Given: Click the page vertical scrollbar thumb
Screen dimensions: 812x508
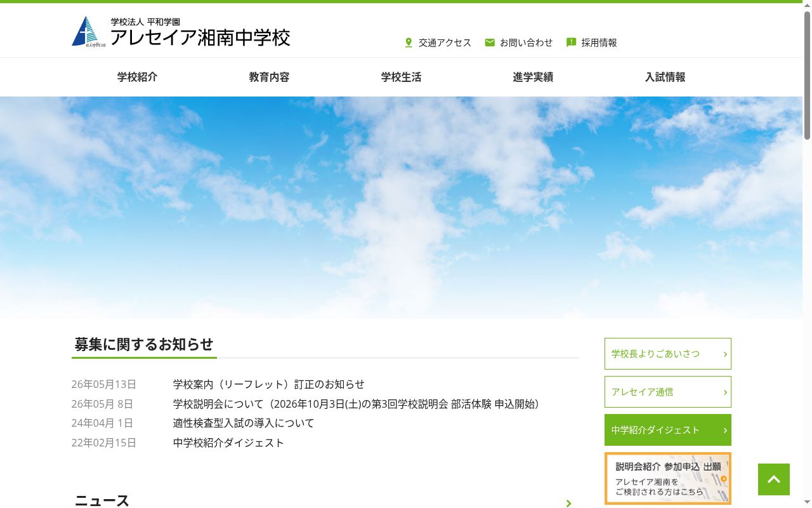Looking at the screenshot, I should click(x=807, y=75).
